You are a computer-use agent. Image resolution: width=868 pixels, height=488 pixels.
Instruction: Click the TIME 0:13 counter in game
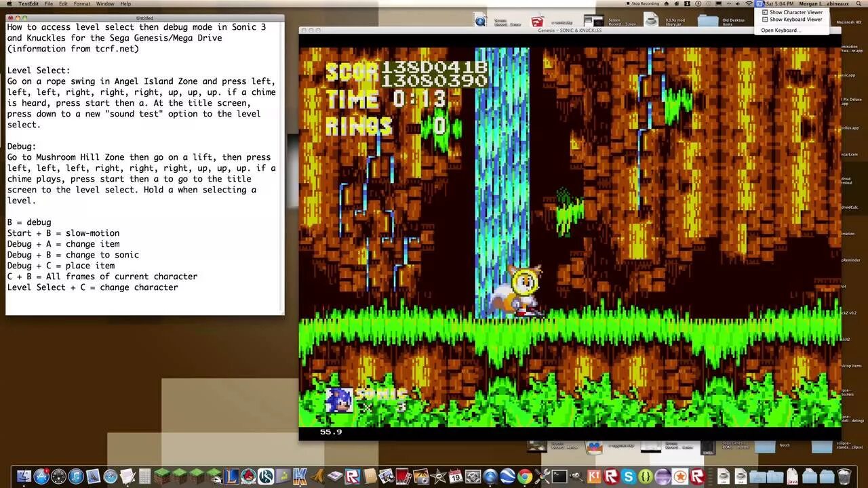click(x=387, y=100)
